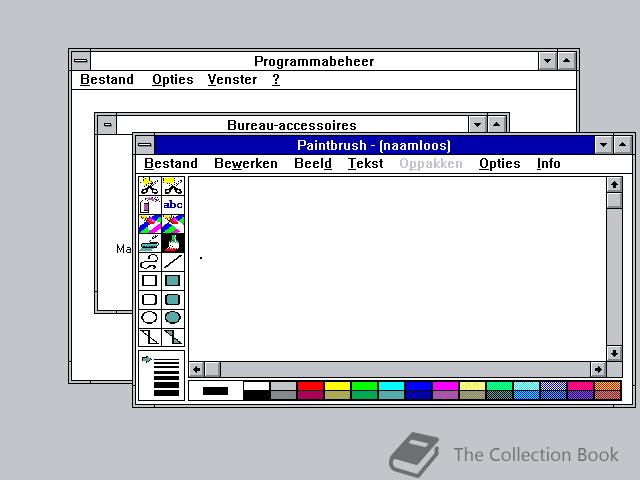Click the canvas scroll-up arrow
The height and width of the screenshot is (480, 640).
pos(614,185)
